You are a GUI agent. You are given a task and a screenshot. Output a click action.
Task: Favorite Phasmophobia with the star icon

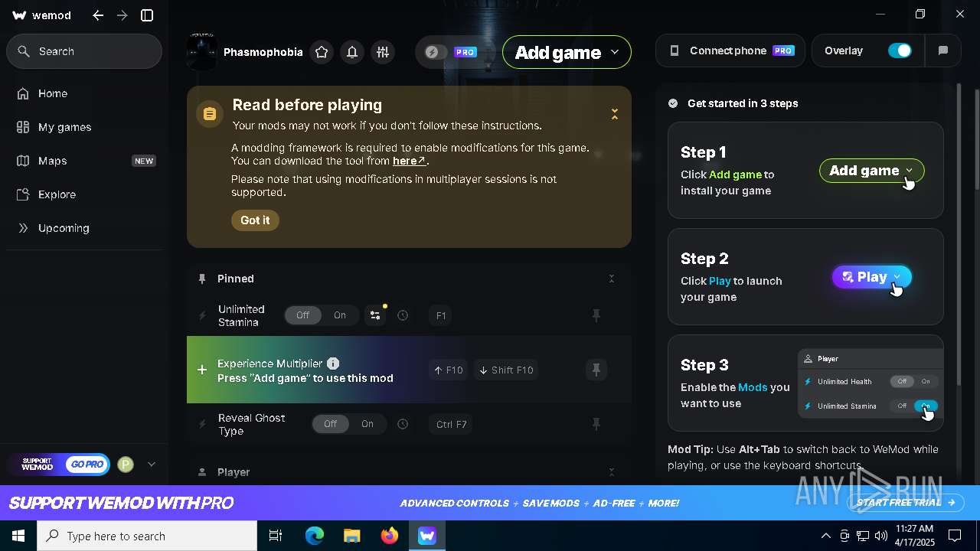click(322, 52)
